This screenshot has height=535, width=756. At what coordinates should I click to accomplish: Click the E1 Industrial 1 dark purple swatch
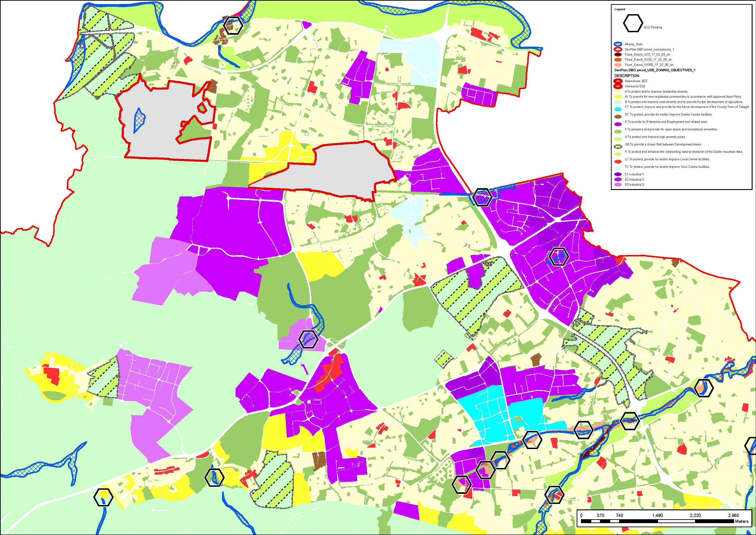(x=618, y=175)
